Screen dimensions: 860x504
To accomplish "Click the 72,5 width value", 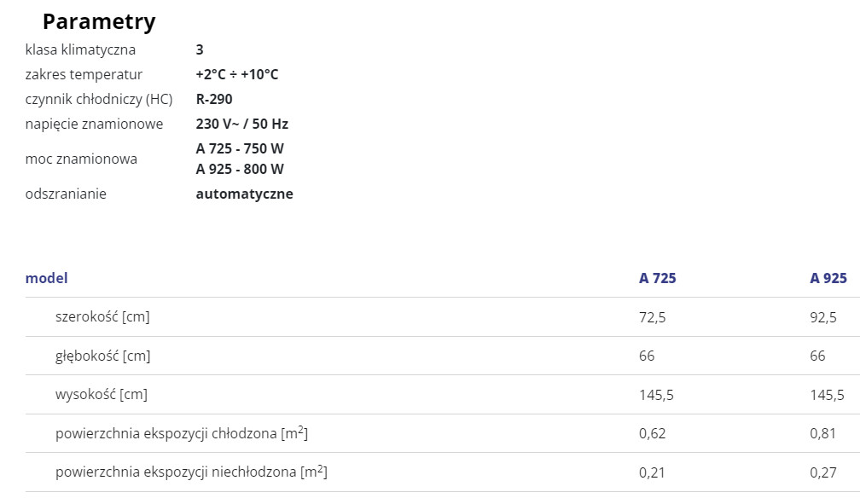I will tap(652, 317).
